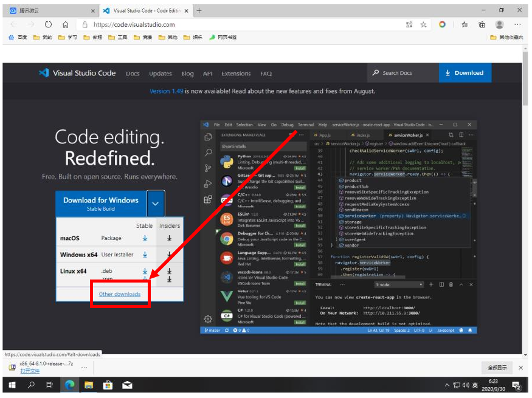Refresh the page in the browser
The image size is (532, 398).
click(x=48, y=25)
